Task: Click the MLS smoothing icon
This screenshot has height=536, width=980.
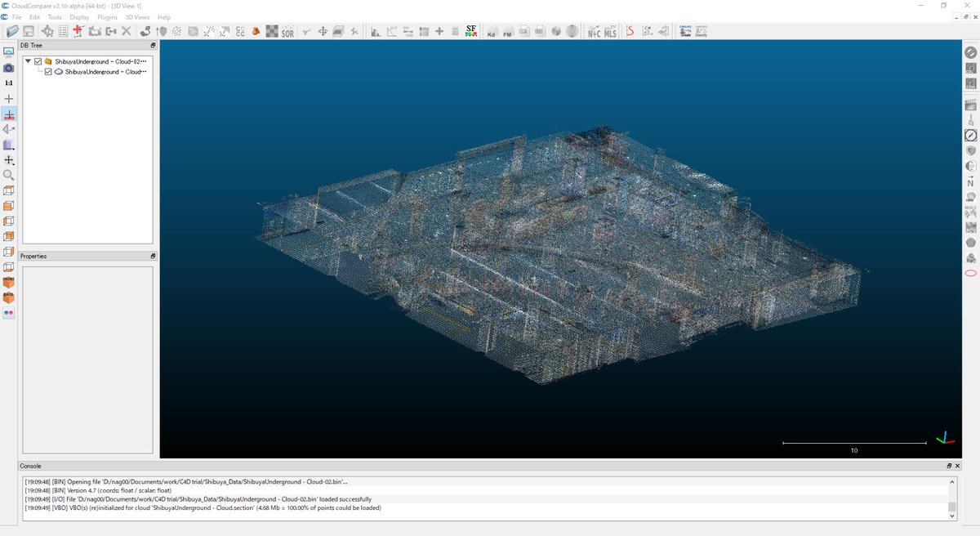Action: coord(610,32)
